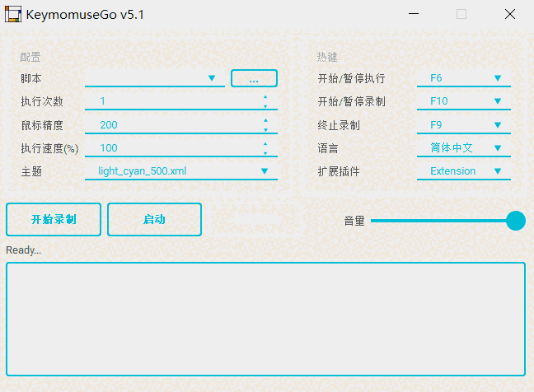The width and height of the screenshot is (534, 392).
Task: Click the 配置 section label
Action: (x=30, y=57)
